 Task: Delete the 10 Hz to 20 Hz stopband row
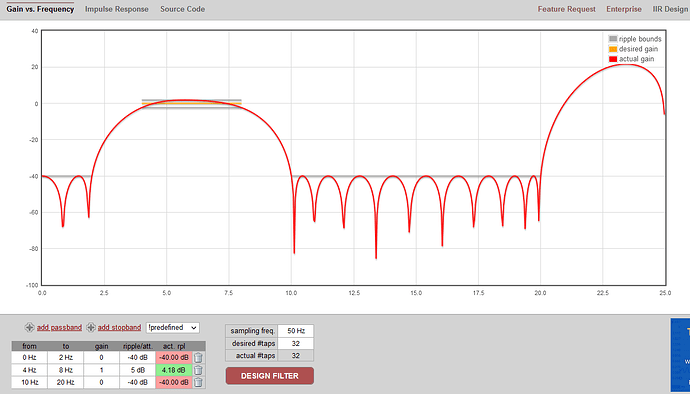click(x=198, y=383)
